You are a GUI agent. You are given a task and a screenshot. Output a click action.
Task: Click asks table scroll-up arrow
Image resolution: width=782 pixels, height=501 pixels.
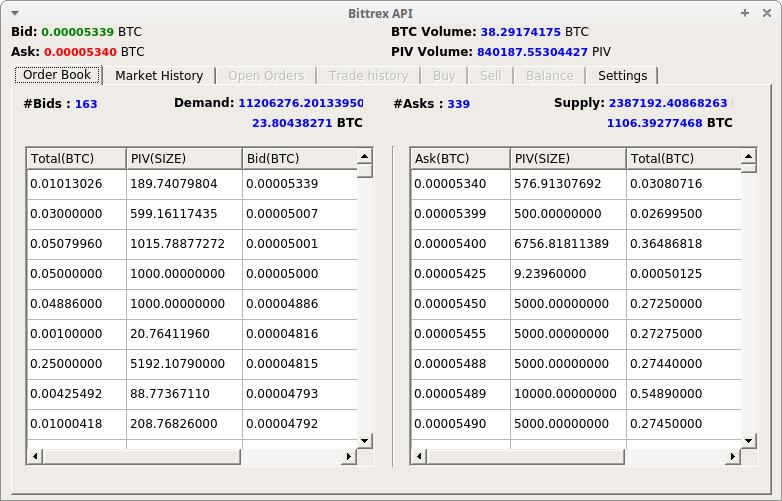[x=749, y=157]
